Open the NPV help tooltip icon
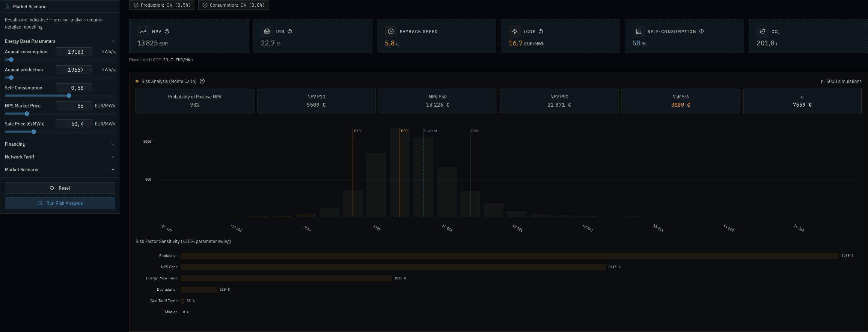The width and height of the screenshot is (868, 332). tap(167, 32)
